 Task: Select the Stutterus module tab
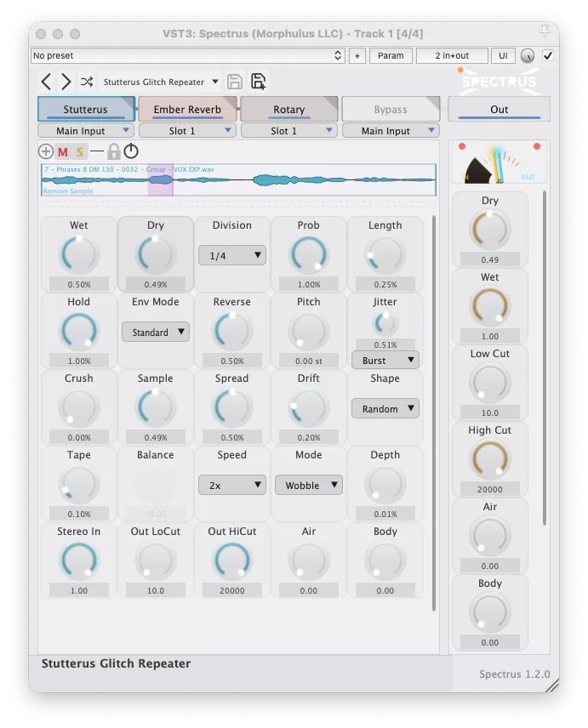pyautogui.click(x=87, y=109)
